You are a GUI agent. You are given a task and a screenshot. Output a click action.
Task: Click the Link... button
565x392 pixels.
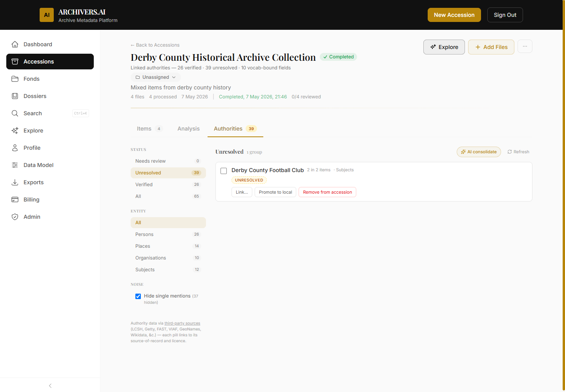pyautogui.click(x=242, y=192)
